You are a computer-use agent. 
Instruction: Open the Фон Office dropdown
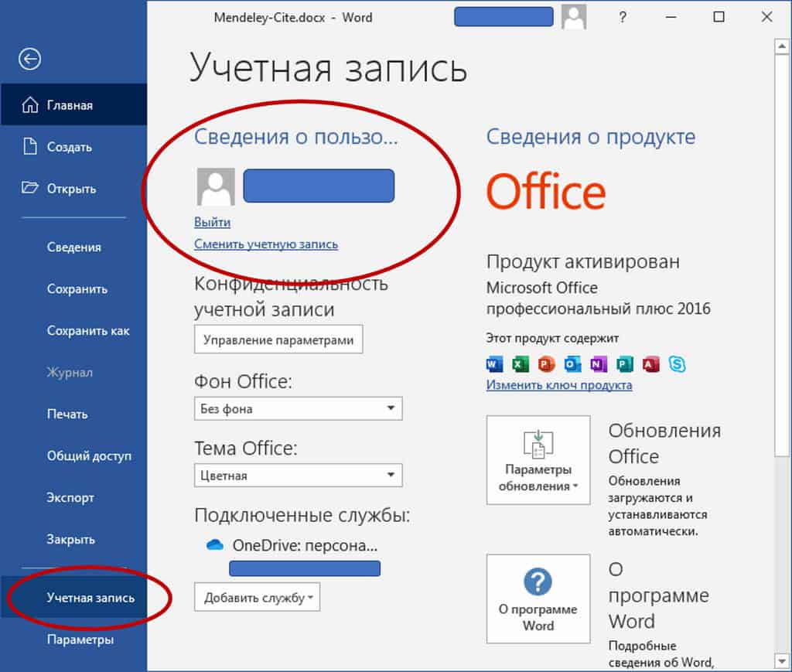298,408
